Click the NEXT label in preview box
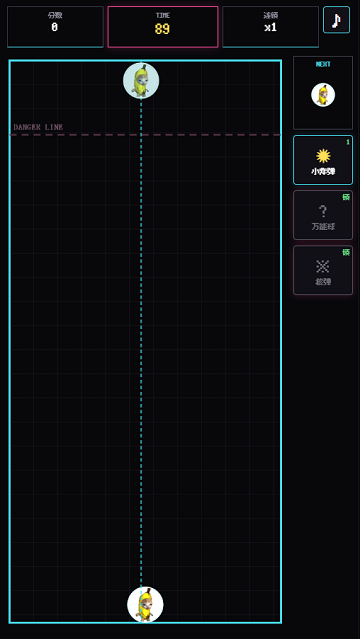Screen dimensions: 360x639 click(x=323, y=64)
